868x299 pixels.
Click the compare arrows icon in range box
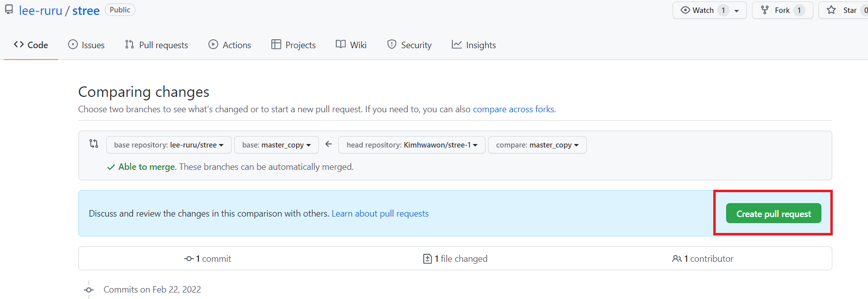(94, 144)
